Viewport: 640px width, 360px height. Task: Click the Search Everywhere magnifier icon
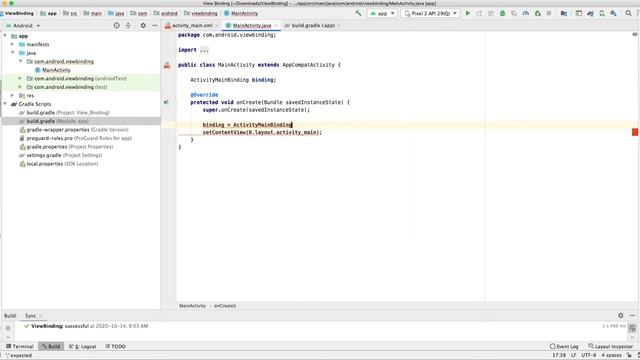[x=629, y=13]
